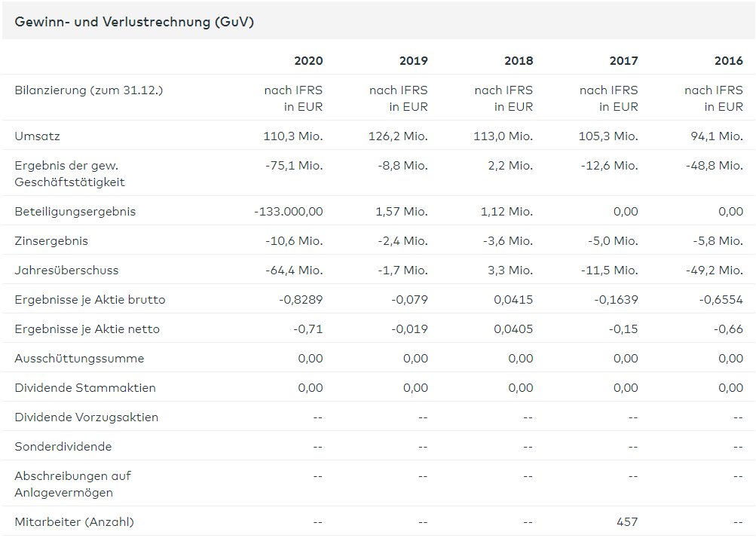Image resolution: width=756 pixels, height=538 pixels.
Task: Click the Jahresüberschuss row label
Action: [x=66, y=270]
